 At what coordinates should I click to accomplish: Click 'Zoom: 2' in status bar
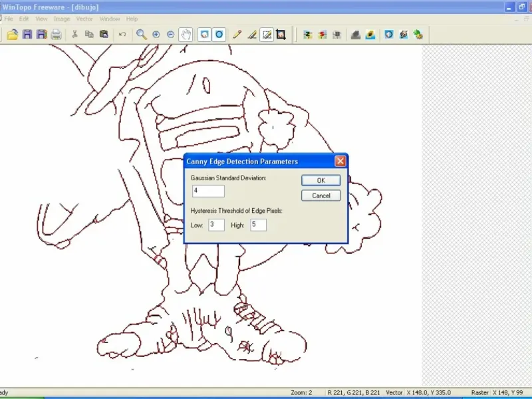point(301,392)
